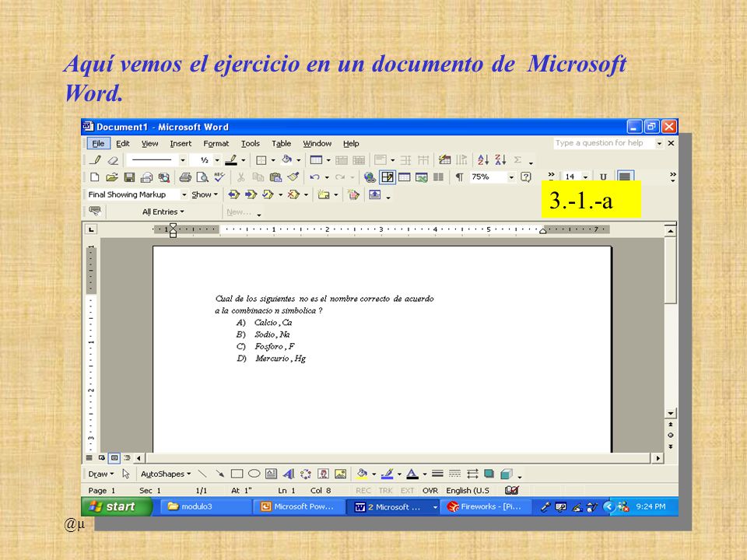The height and width of the screenshot is (560, 747).
Task: Click the Insert Table icon in Standard toolbar
Action: click(x=404, y=177)
